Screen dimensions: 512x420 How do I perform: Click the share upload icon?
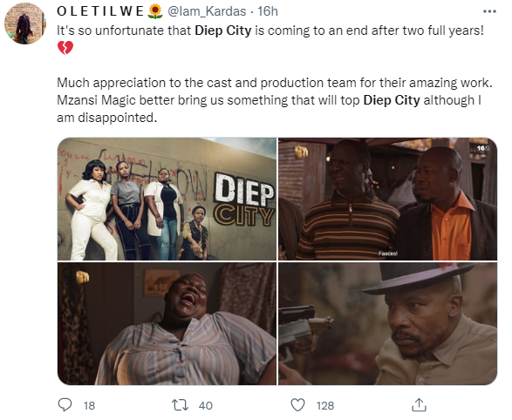(419, 404)
